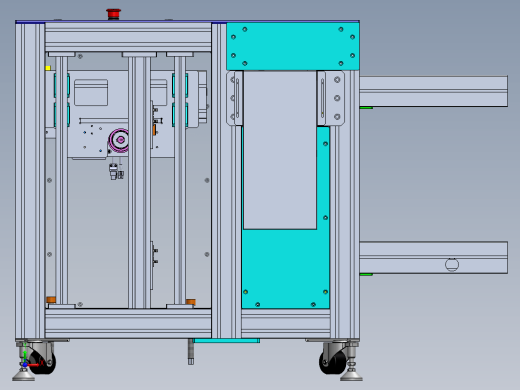This screenshot has width=520, height=390.
Task: Select the small yellow square marker
Action: 48,68
